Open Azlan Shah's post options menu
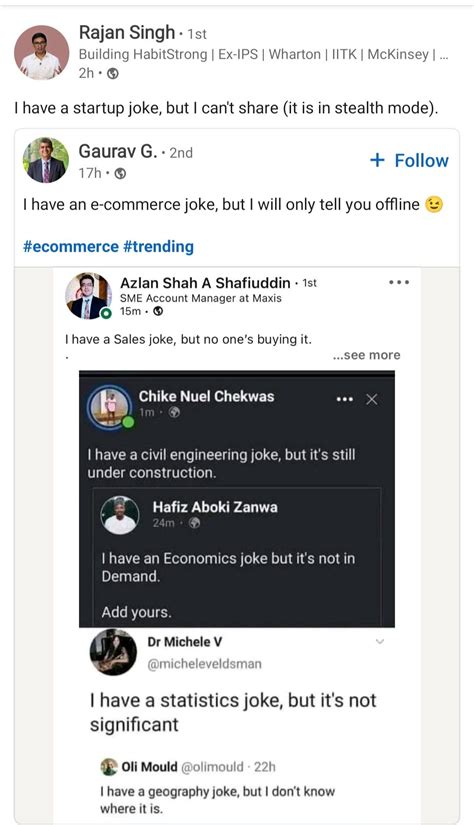 (x=399, y=283)
